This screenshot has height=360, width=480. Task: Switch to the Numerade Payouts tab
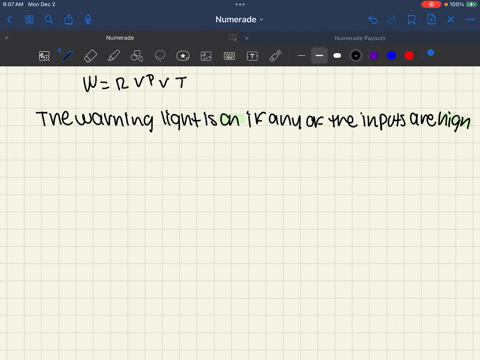pos(360,38)
